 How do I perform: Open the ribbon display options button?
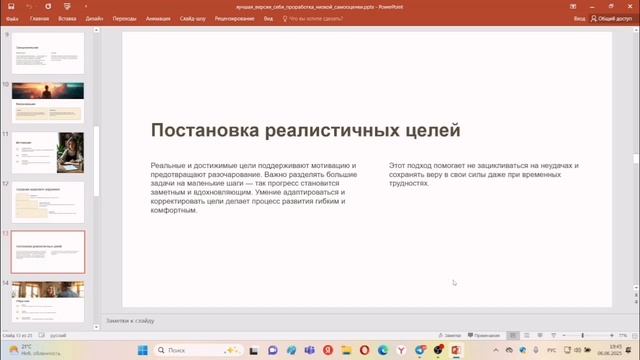click(573, 7)
